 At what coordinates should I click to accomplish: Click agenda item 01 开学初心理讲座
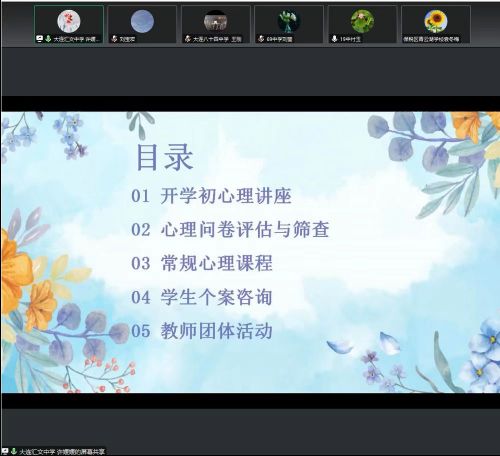211,196
